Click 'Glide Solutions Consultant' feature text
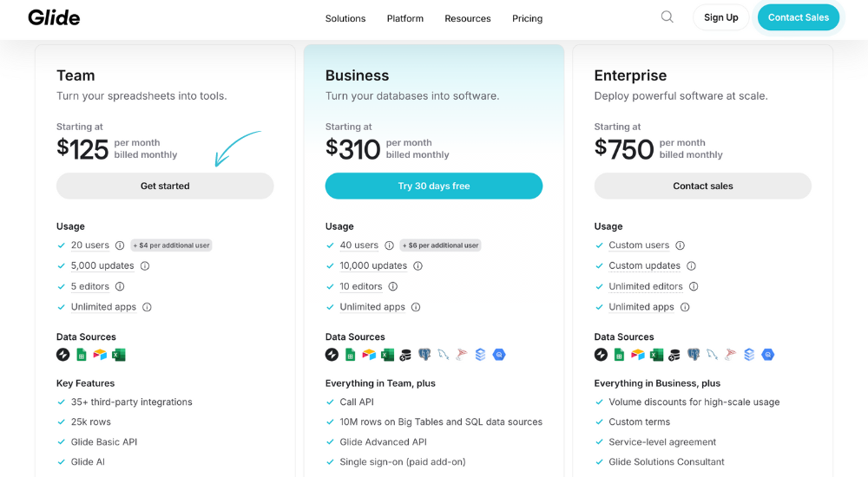This screenshot has width=868, height=477. pos(667,461)
